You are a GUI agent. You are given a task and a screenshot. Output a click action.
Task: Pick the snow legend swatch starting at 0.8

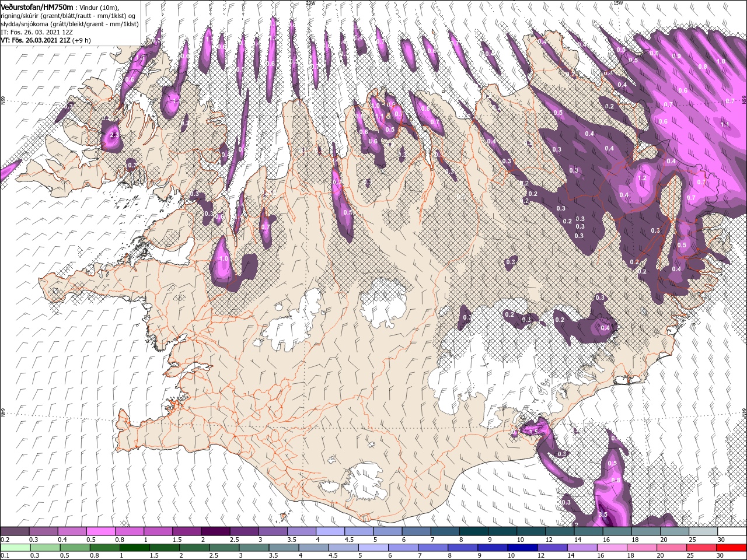tap(129, 531)
